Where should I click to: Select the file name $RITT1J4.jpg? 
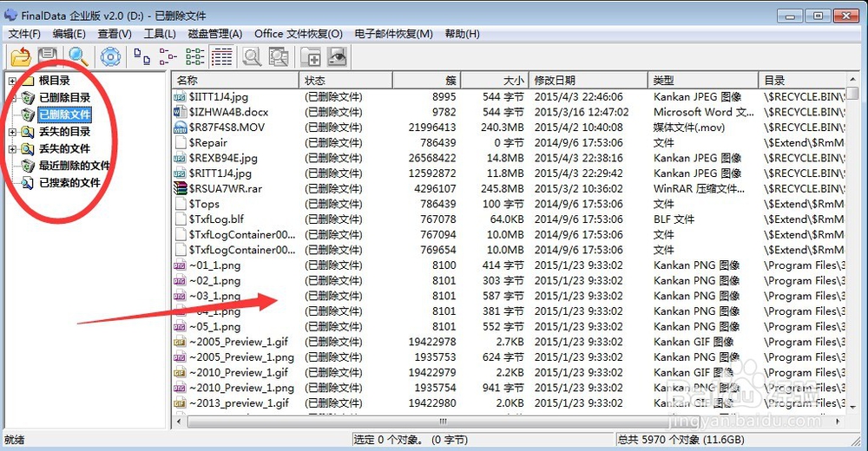pyautogui.click(x=220, y=173)
